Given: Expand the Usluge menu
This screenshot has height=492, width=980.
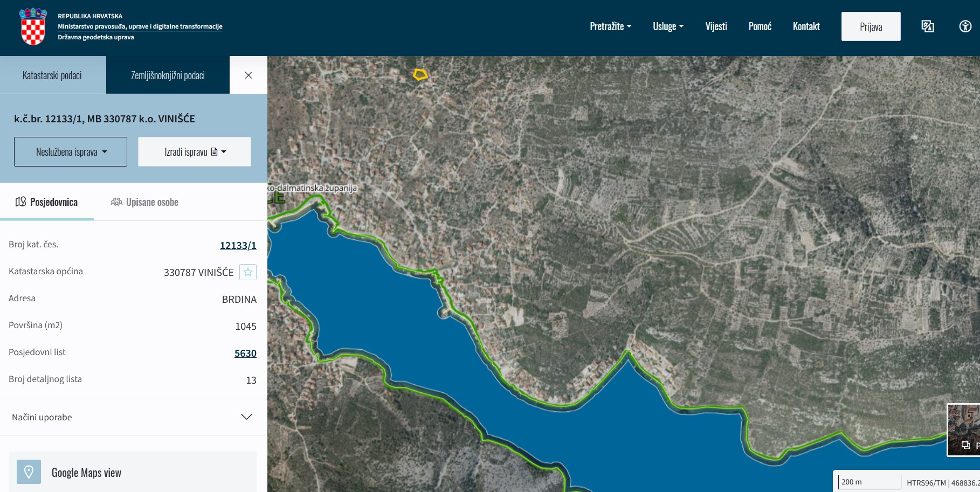Looking at the screenshot, I should coord(668,26).
